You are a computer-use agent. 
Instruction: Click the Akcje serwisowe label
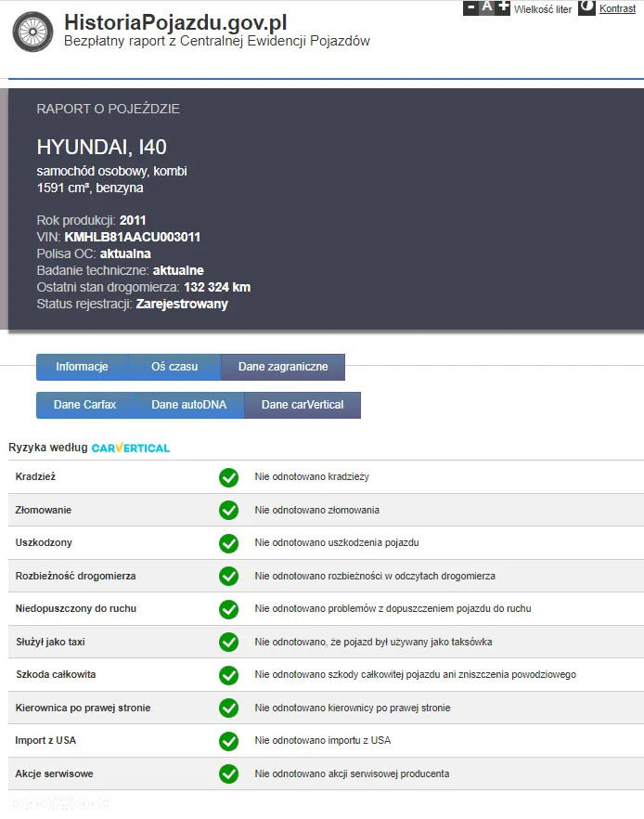[x=54, y=773]
